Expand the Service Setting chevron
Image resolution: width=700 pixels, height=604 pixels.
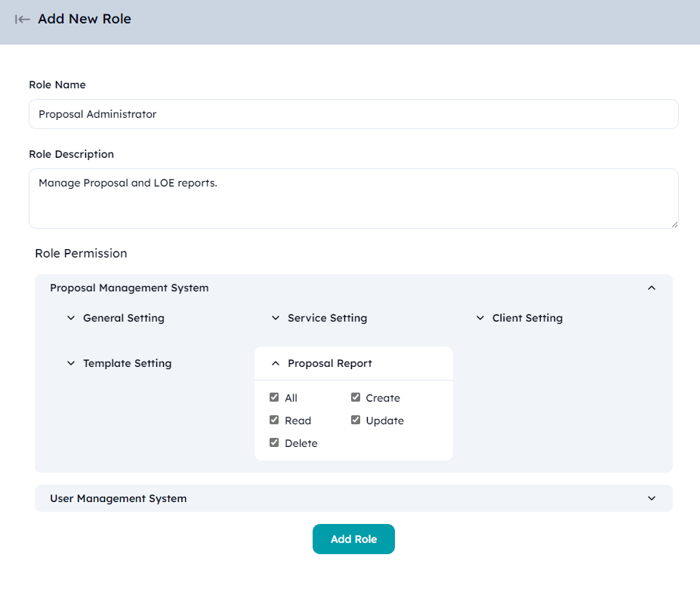coord(276,318)
